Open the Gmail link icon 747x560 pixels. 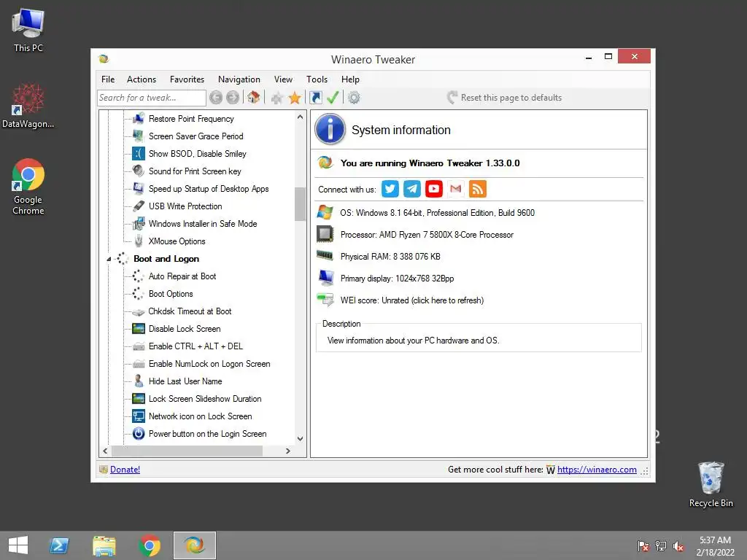[x=456, y=189]
